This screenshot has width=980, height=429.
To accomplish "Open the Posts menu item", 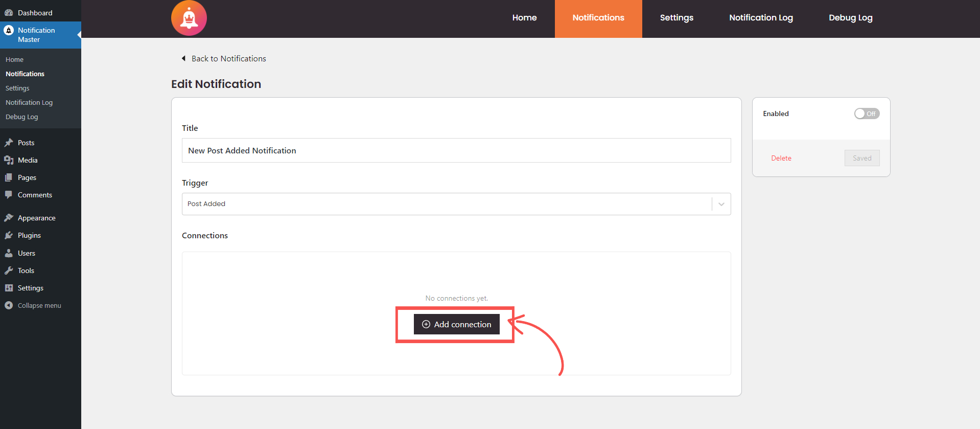I will click(x=40, y=143).
